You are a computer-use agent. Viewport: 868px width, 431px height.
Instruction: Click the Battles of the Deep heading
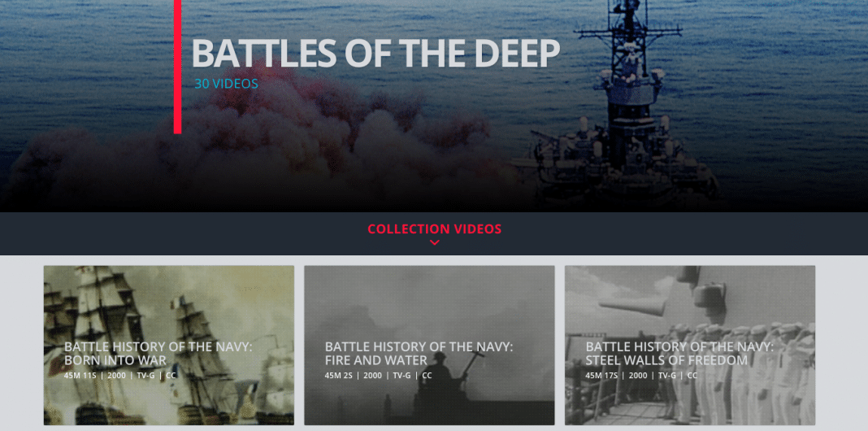click(x=375, y=54)
